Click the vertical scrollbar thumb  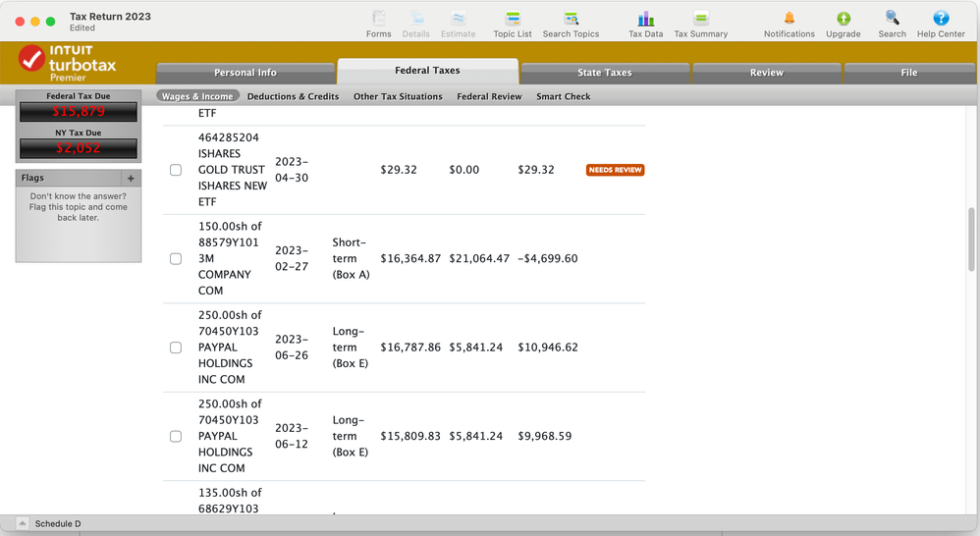coord(971,240)
